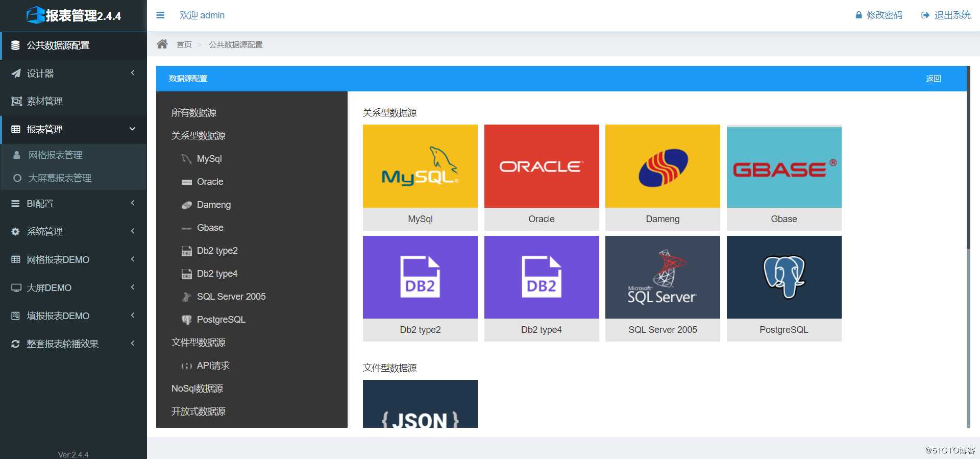Click the form icon beside 填报报表DEMO
Screen dimensions: 980x459
click(16, 316)
